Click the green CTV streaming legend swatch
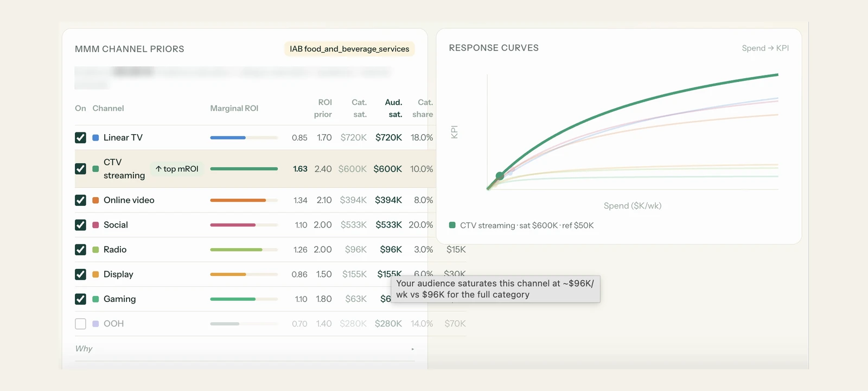Screen dimensions: 868x391 pyautogui.click(x=452, y=225)
